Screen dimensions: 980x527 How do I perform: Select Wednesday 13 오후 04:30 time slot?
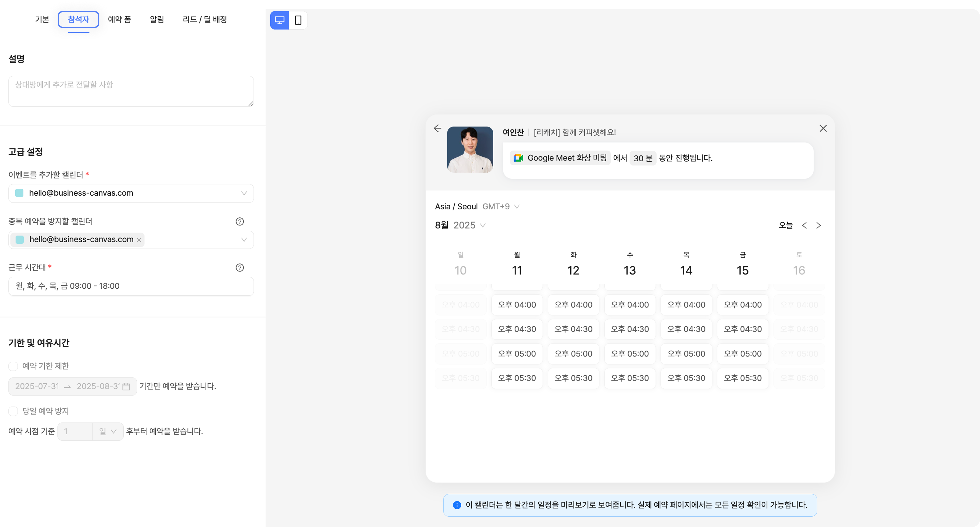(x=630, y=329)
